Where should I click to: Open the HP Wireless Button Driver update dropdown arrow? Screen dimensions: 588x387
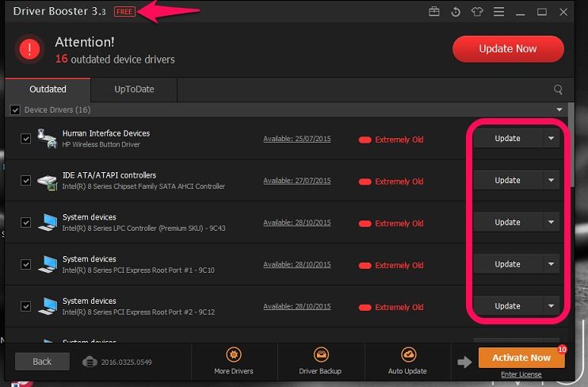point(551,139)
